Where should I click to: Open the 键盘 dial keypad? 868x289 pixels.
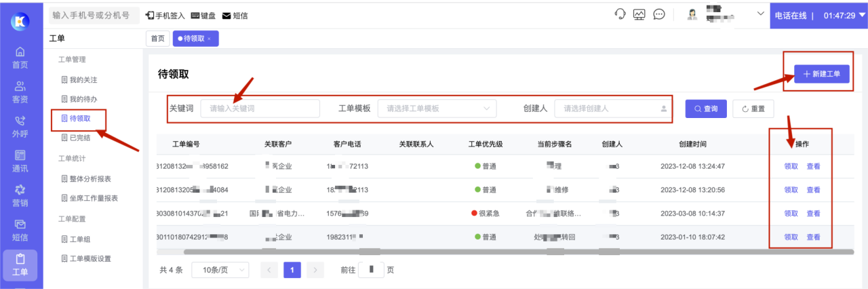204,16
